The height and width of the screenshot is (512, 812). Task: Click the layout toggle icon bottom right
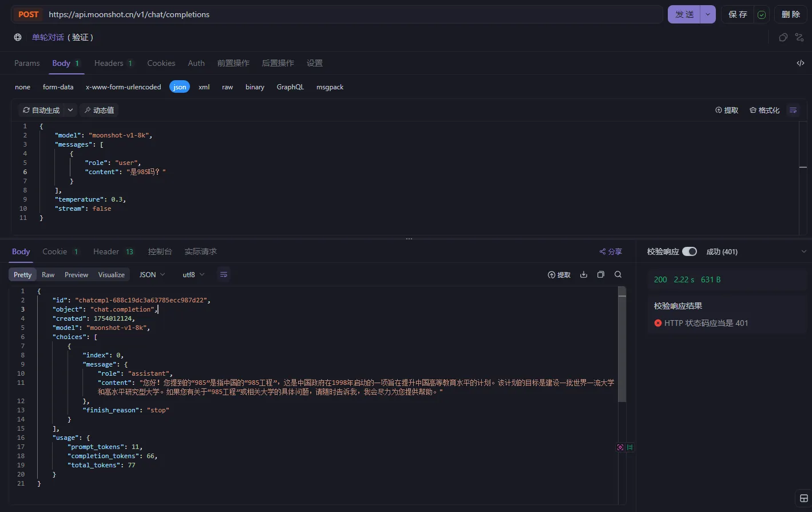pos(803,498)
